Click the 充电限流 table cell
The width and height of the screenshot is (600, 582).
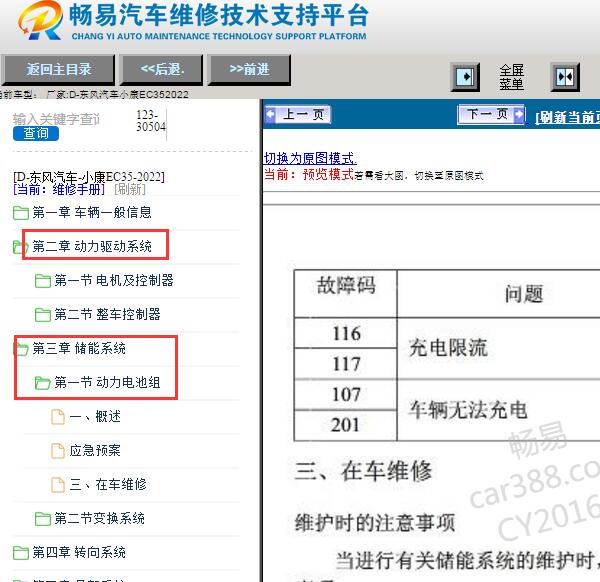coord(448,348)
